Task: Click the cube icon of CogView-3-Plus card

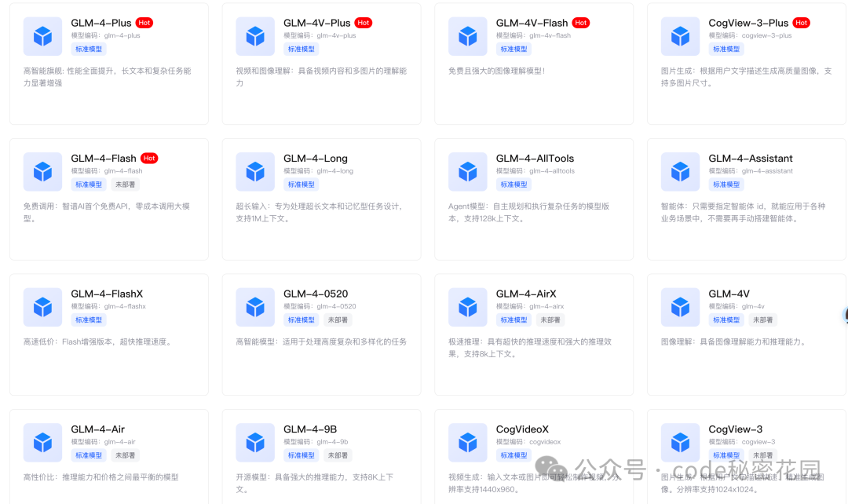Action: tap(680, 36)
